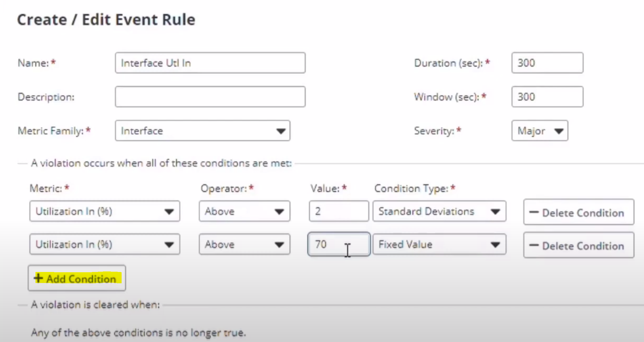This screenshot has width=644, height=342.
Task: Click the Value field containing 2
Action: click(339, 211)
